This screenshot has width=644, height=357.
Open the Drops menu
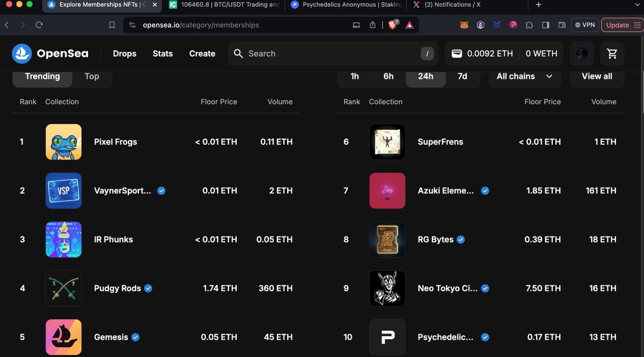(125, 54)
